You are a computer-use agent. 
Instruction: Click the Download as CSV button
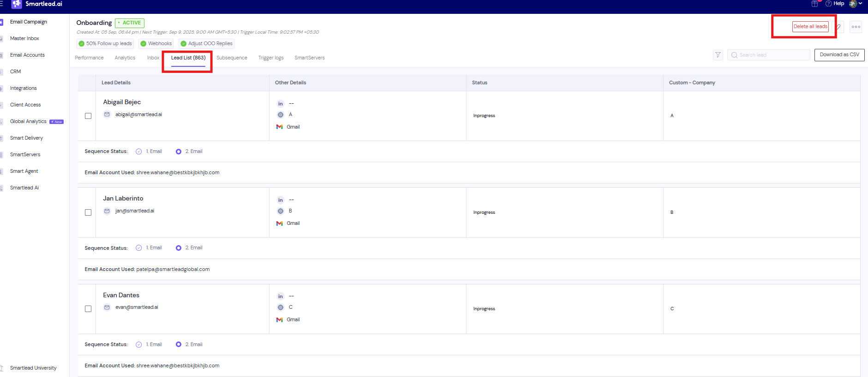click(x=839, y=55)
